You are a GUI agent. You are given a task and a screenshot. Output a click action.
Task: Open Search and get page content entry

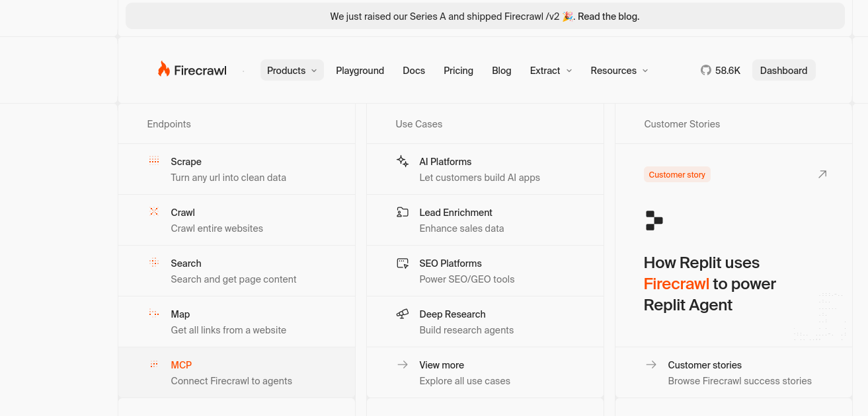[237, 271]
